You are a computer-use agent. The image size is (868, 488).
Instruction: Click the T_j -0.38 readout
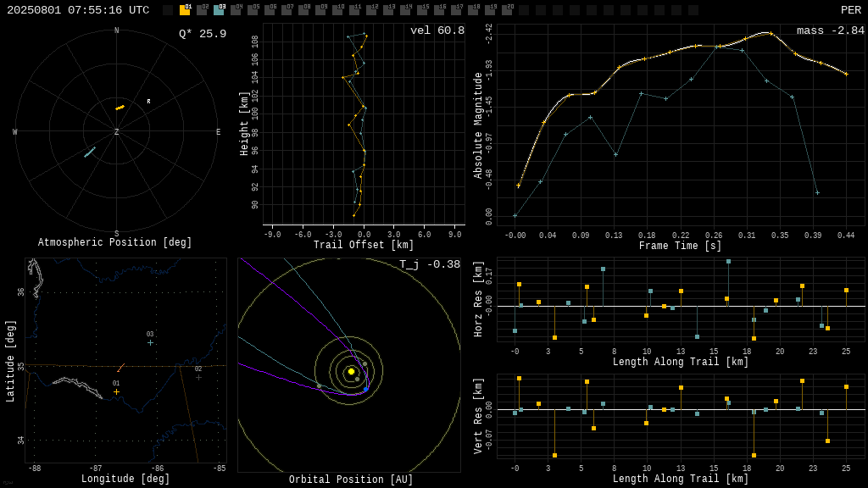point(430,264)
